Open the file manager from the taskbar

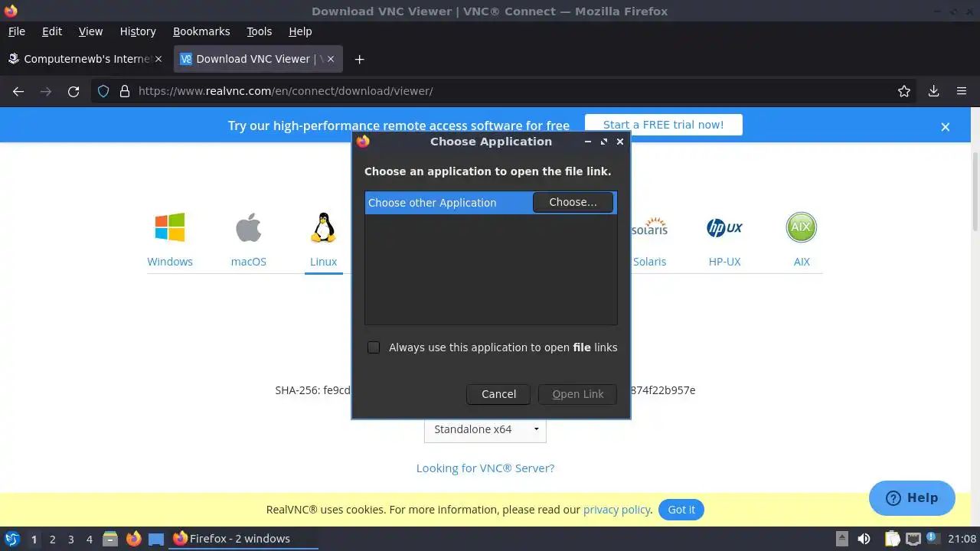[x=110, y=539]
